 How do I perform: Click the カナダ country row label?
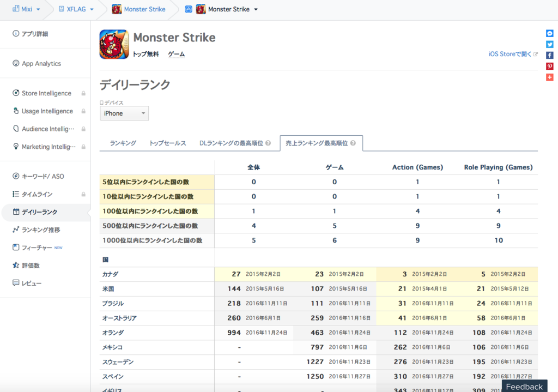click(x=110, y=274)
